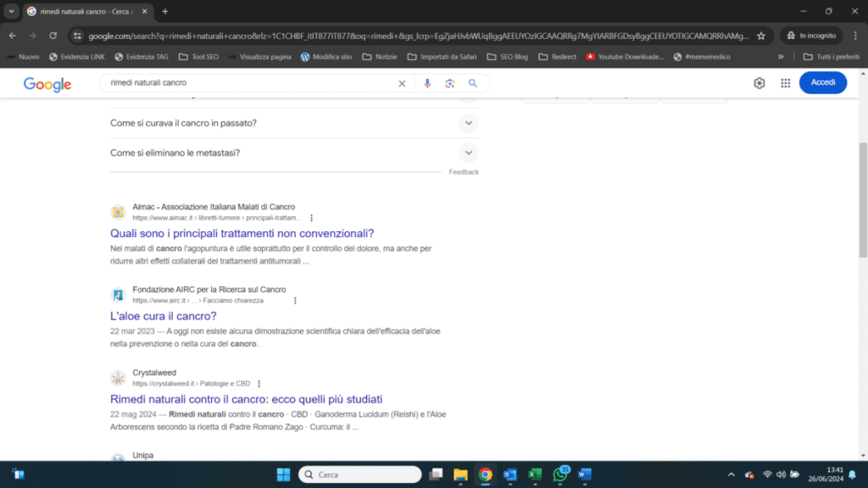The width and height of the screenshot is (868, 488).
Task: Open #mememedico bookmark
Action: pyautogui.click(x=702, y=57)
